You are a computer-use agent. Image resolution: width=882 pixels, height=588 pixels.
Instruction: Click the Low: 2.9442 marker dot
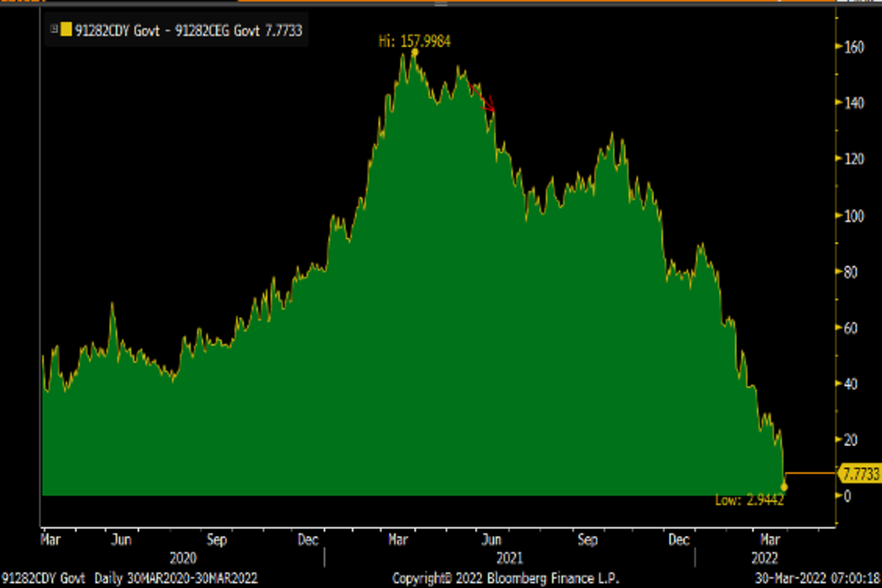[x=784, y=487]
